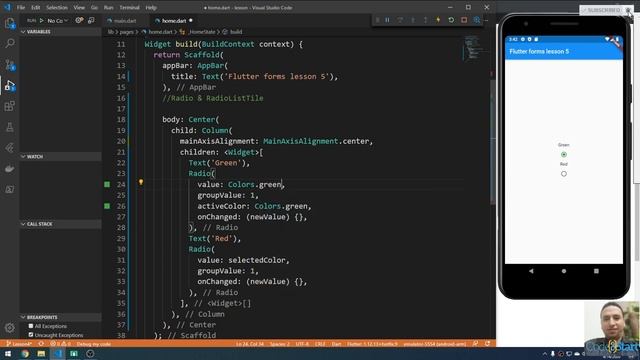Screen dimensions: 640x360
Task: Click errors and warnings count in status bar
Action: tap(61, 344)
